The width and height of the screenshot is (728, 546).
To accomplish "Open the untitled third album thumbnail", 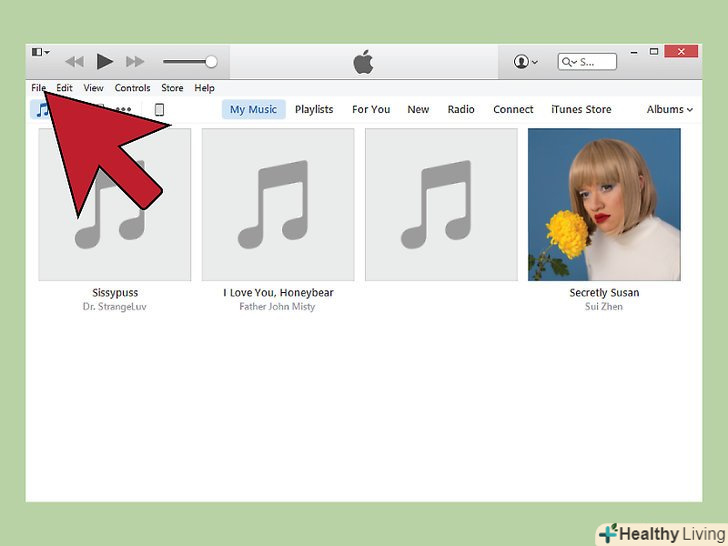I will click(442, 205).
